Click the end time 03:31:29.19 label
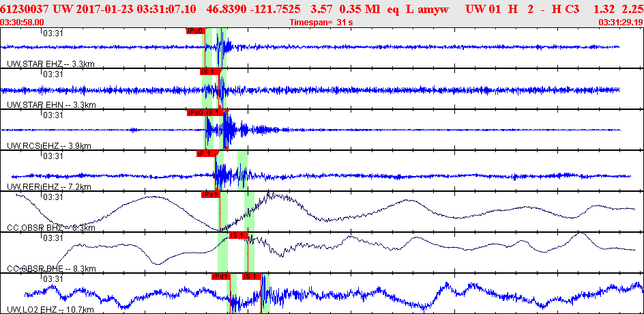 [x=621, y=23]
